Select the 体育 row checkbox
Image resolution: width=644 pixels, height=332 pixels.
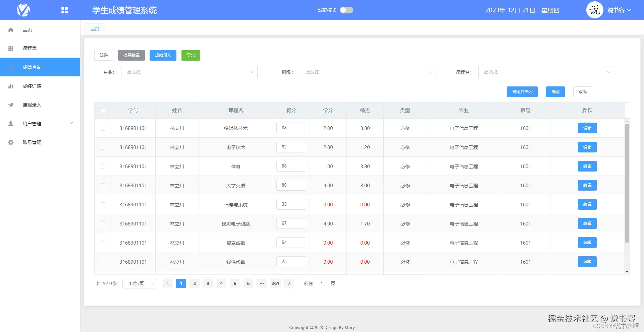click(x=103, y=167)
